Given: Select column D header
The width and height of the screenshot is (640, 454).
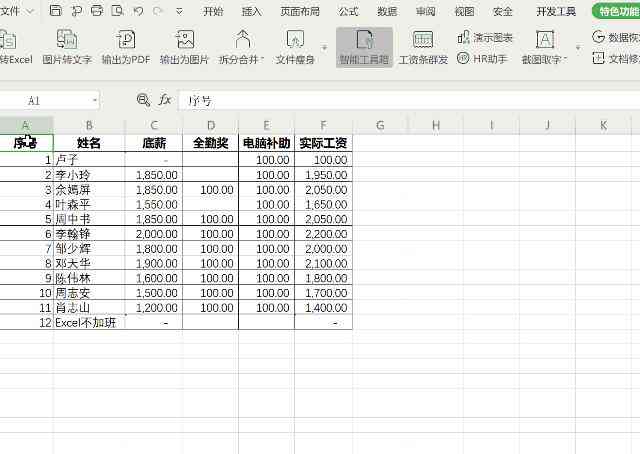Looking at the screenshot, I should click(211, 125).
